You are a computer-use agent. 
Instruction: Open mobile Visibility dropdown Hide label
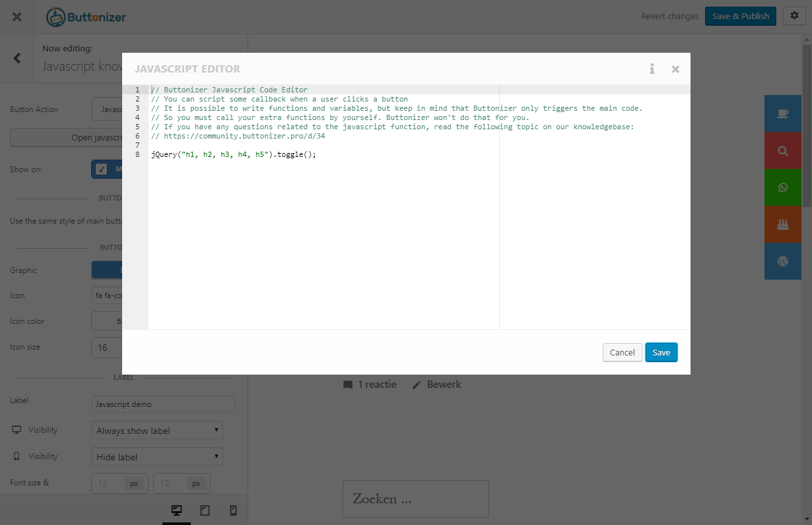(x=157, y=456)
